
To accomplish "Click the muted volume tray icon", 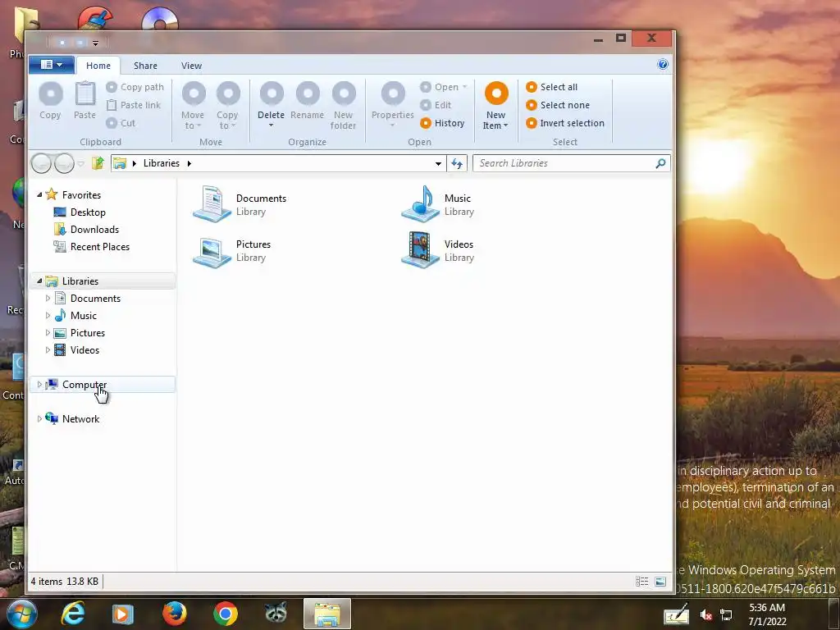I will (706, 615).
